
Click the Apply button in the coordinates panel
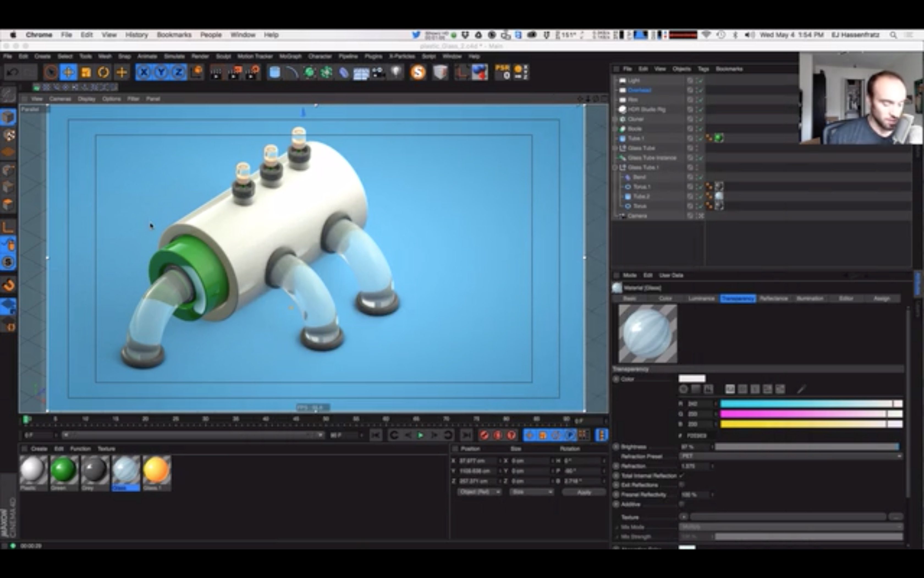(x=584, y=492)
